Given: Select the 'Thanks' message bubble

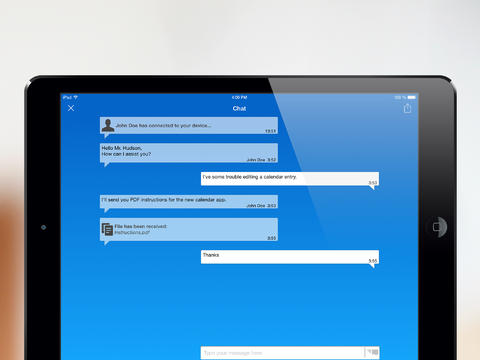Looking at the screenshot, I should point(290,257).
